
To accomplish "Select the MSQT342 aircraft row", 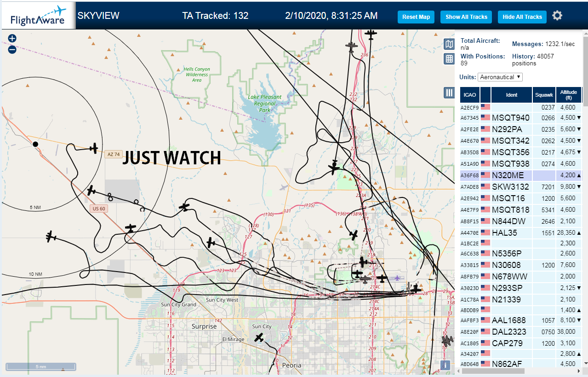I will coord(521,140).
